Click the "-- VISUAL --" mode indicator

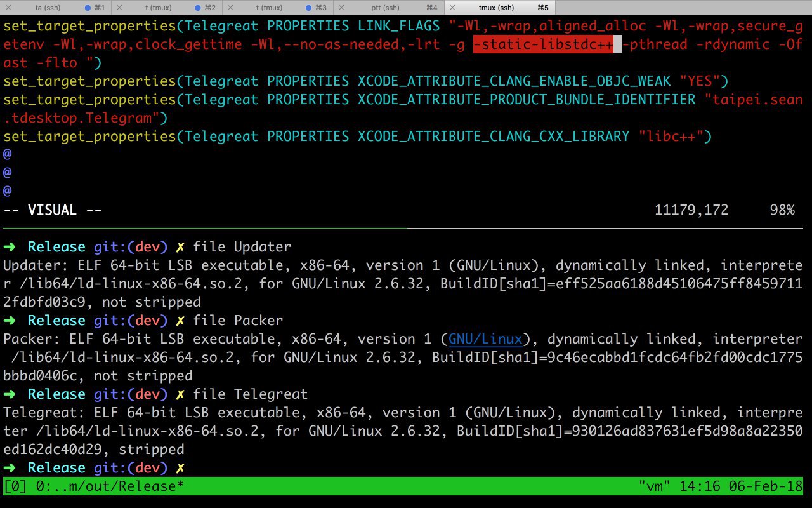point(53,210)
